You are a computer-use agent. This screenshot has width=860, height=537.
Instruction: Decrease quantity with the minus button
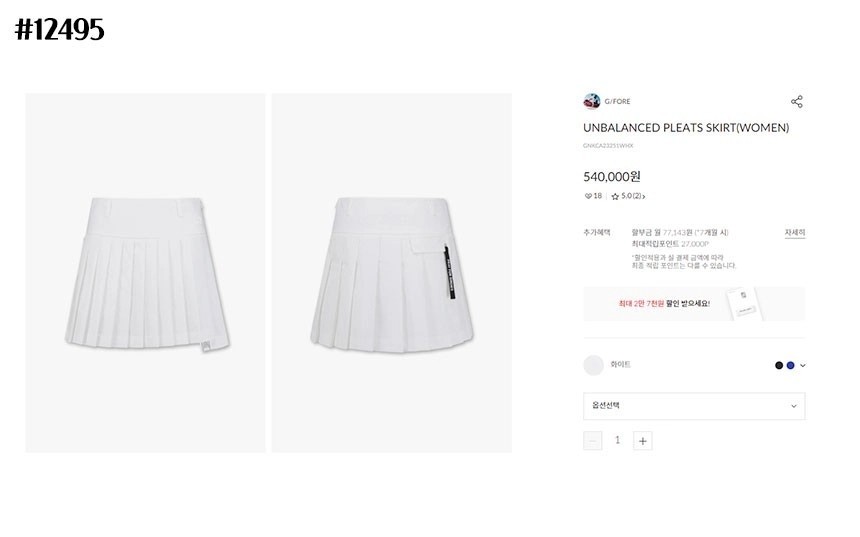[x=592, y=441]
